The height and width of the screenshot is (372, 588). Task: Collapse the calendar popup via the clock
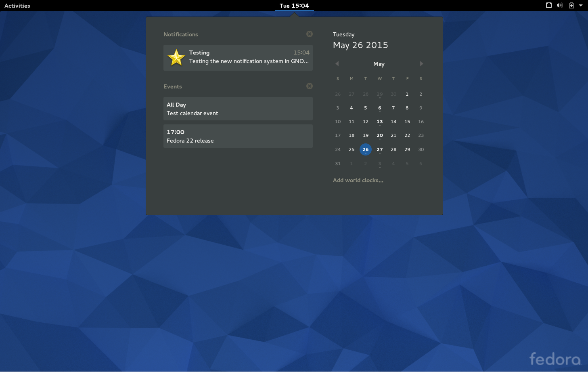click(294, 6)
